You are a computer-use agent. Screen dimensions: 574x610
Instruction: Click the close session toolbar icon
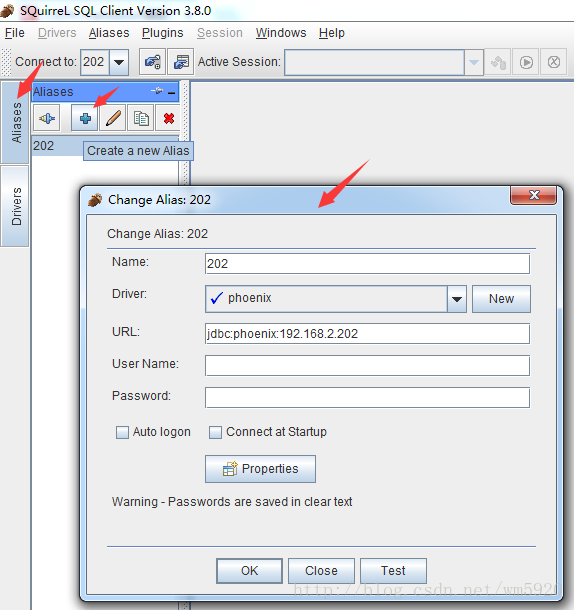coord(554,62)
